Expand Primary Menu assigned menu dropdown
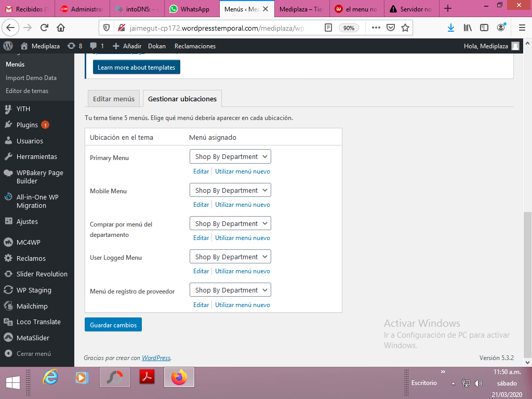The image size is (532, 399). [230, 157]
